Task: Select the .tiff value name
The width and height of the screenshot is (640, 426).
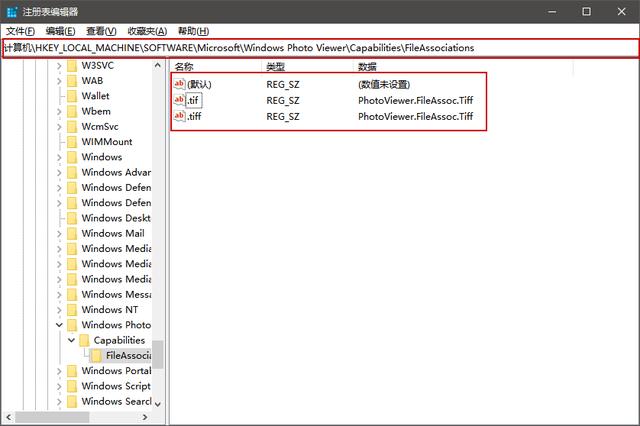Action: [194, 116]
